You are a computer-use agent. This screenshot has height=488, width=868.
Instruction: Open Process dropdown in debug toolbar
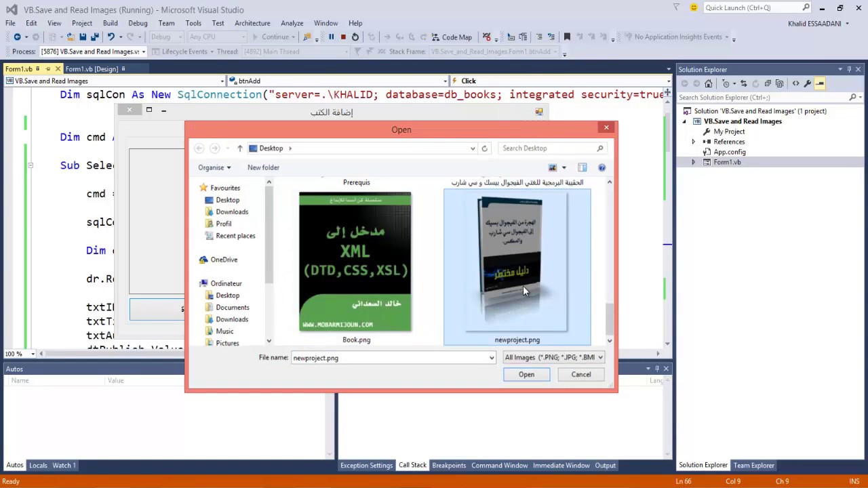tap(142, 52)
